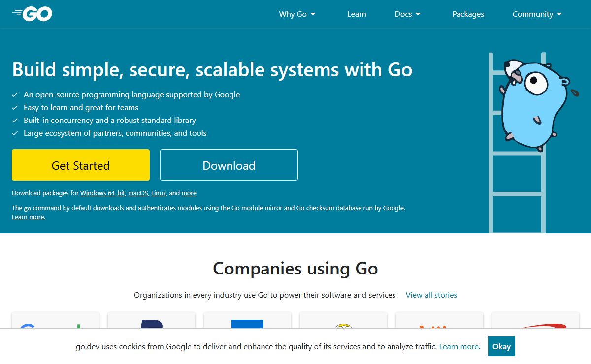
Task: Go to the Learn page
Action: click(357, 14)
